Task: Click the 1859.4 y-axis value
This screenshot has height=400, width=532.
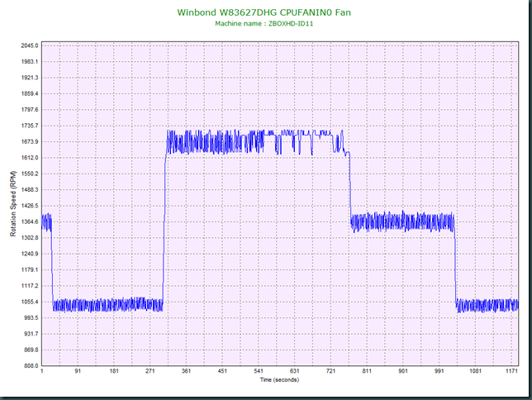Action: 30,93
